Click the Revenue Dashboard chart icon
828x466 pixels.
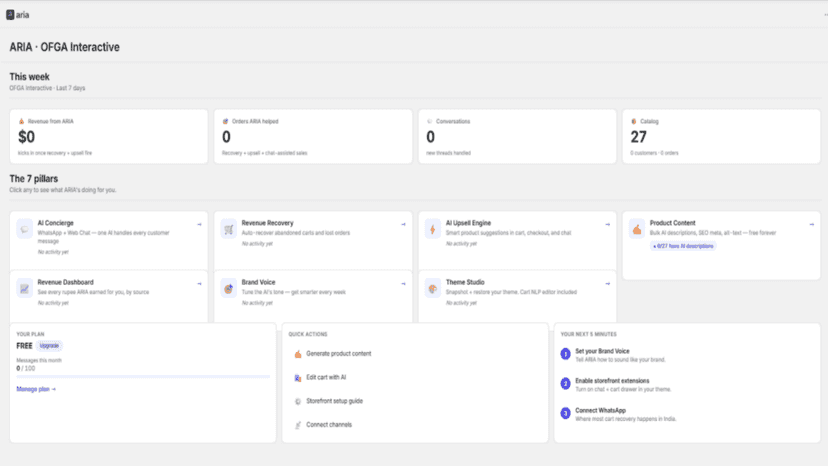tap(24, 288)
